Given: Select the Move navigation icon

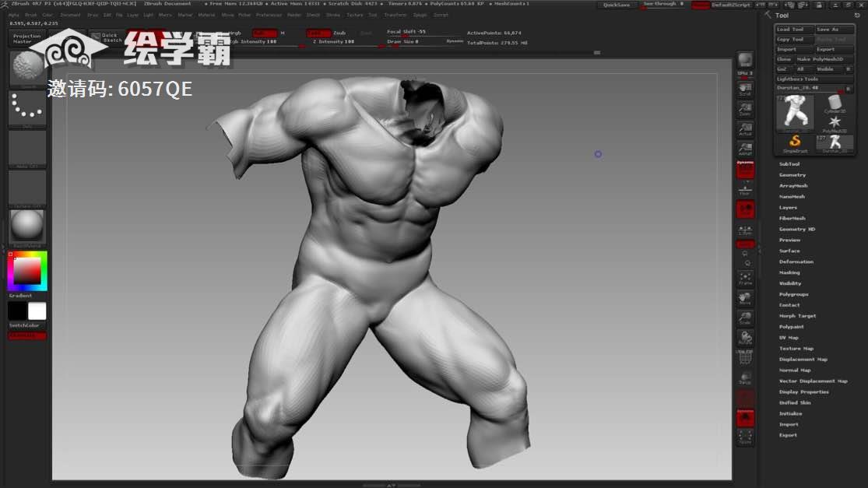Looking at the screenshot, I should point(745,299).
